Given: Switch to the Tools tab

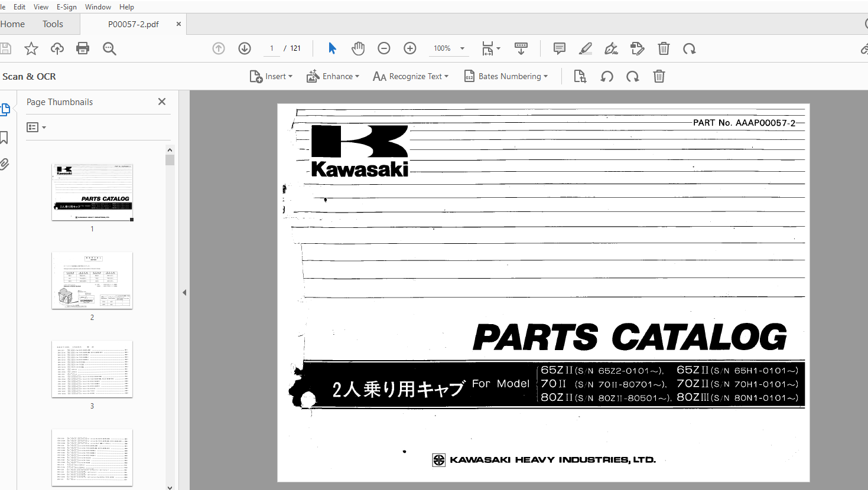Looking at the screenshot, I should click(53, 24).
